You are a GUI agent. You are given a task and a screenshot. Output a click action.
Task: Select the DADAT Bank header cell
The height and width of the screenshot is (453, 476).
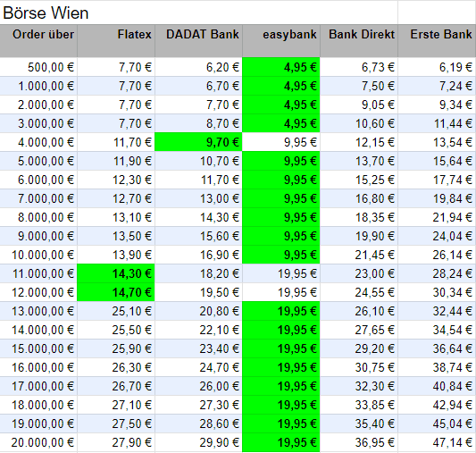pos(199,41)
